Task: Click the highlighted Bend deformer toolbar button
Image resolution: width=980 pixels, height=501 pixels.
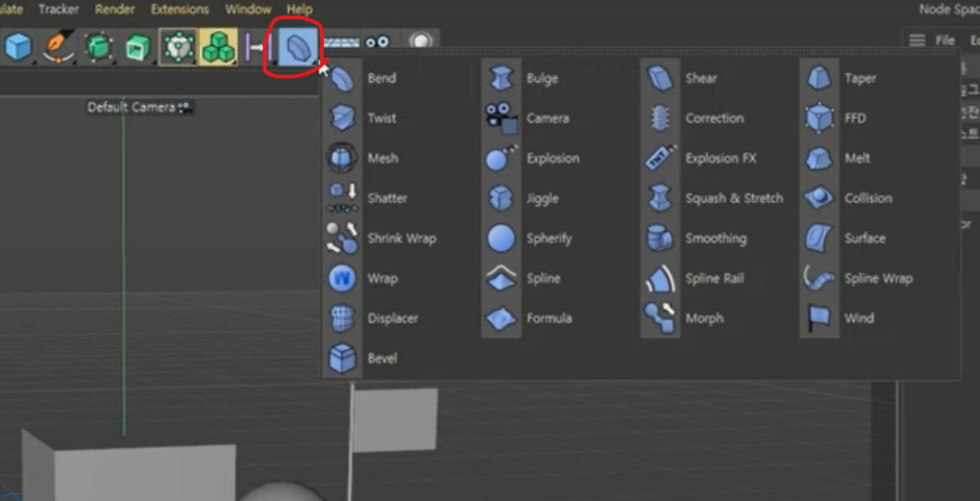Action: click(x=297, y=47)
